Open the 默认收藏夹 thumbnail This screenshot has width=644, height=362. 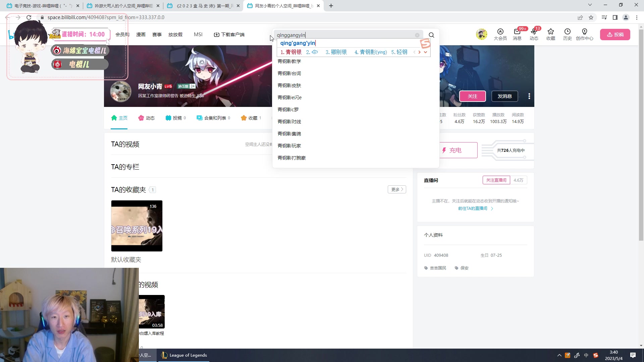point(137,226)
